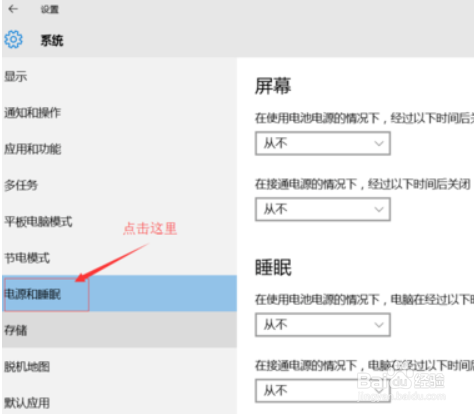Go to 多任务 settings

(x=119, y=185)
